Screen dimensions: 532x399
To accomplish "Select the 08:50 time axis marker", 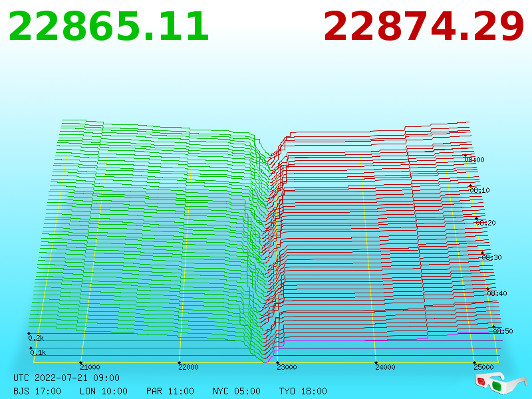I will (503, 331).
